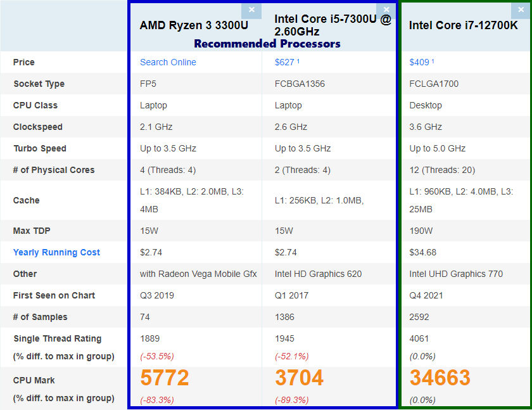
Task: Open the $409 price link
Action: (419, 62)
